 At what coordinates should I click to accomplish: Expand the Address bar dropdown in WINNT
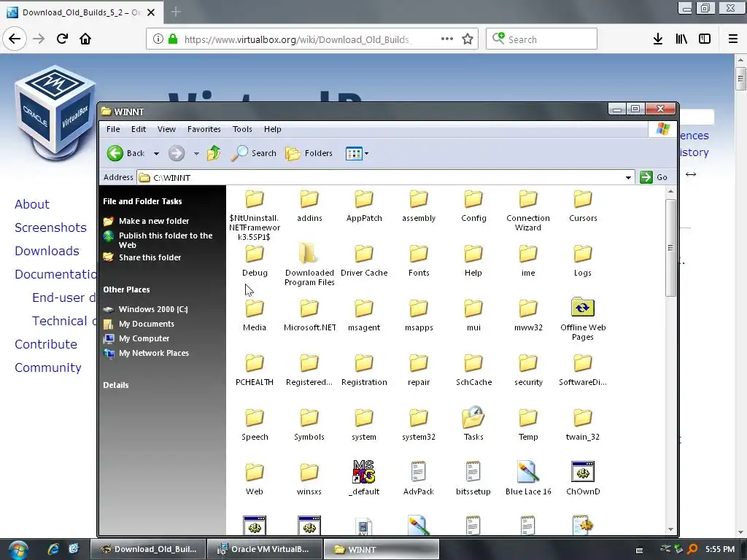[628, 178]
